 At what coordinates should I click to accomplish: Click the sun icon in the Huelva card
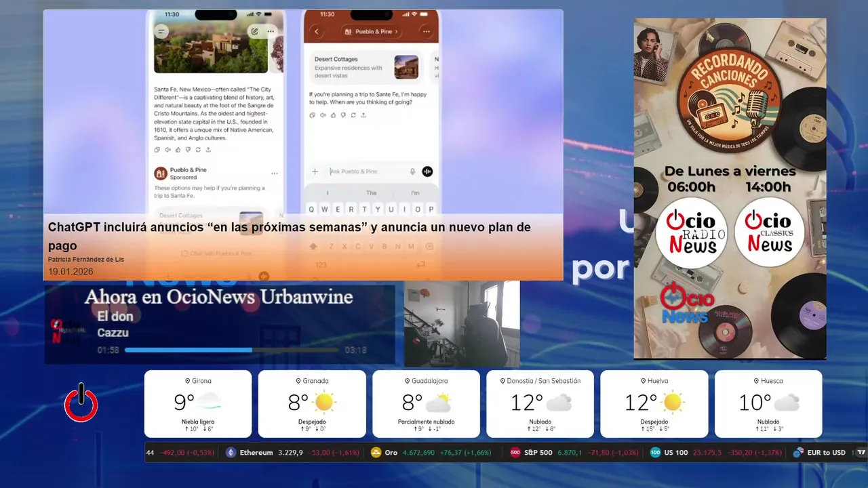673,402
